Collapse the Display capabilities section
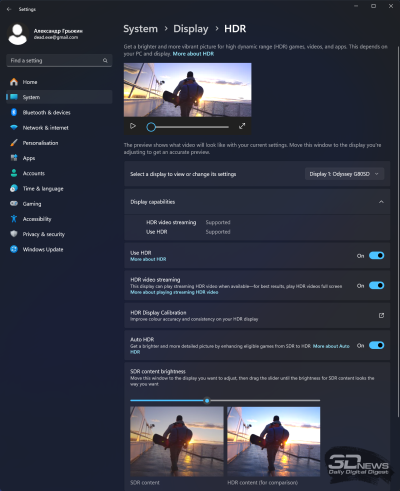 [x=381, y=202]
